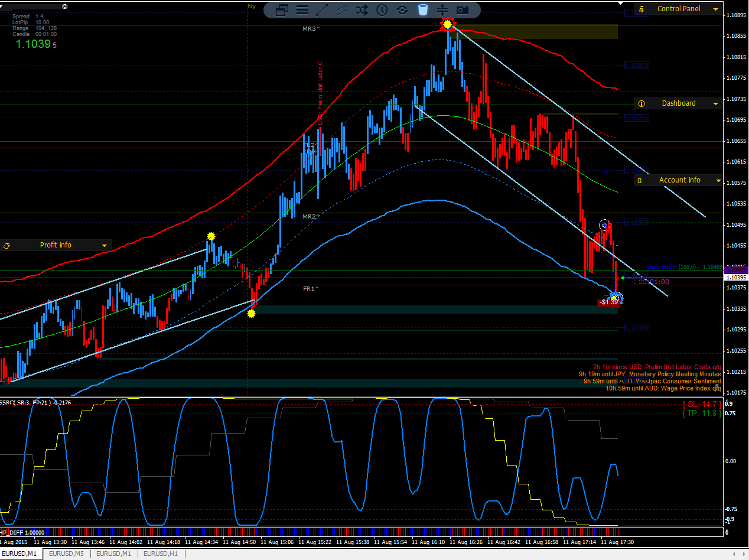Click the 11 Aug 15:06 time axis label

click(x=277, y=542)
